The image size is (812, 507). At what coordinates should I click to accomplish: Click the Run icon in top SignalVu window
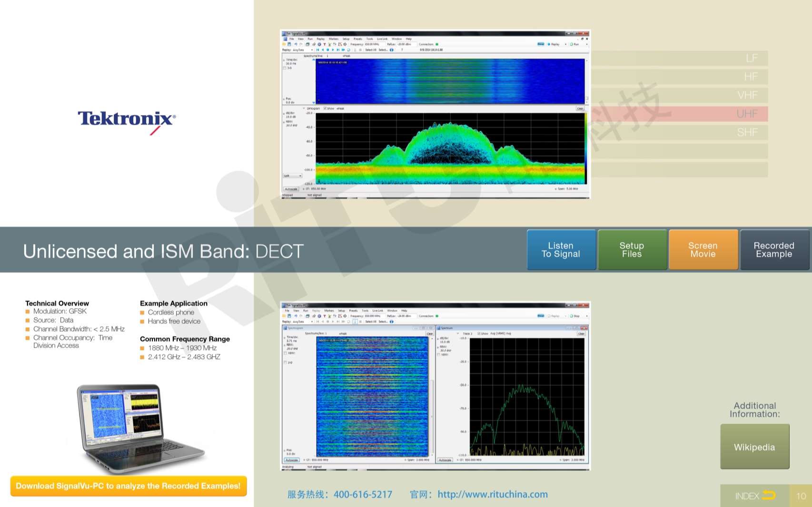coord(572,44)
